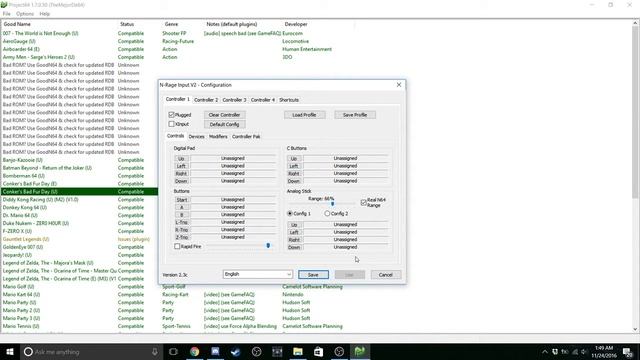
Task: Click the Clear Controller button
Action: pyautogui.click(x=224, y=115)
